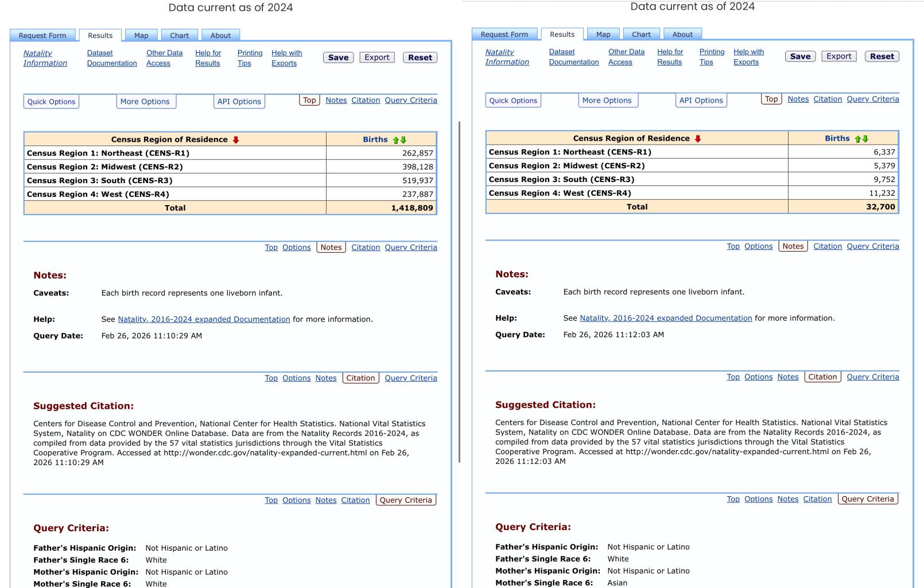This screenshot has width=924, height=588.
Task: Expand API Options in left panel
Action: pyautogui.click(x=239, y=102)
